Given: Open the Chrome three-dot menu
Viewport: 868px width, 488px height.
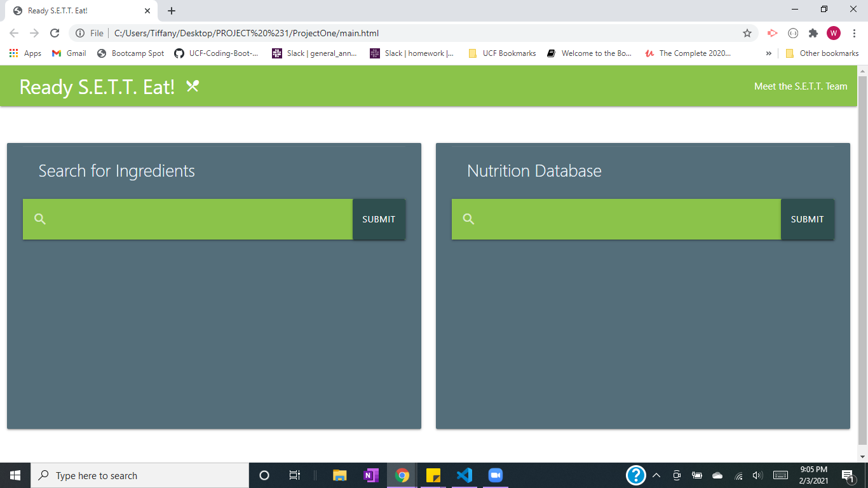Looking at the screenshot, I should click(x=855, y=33).
